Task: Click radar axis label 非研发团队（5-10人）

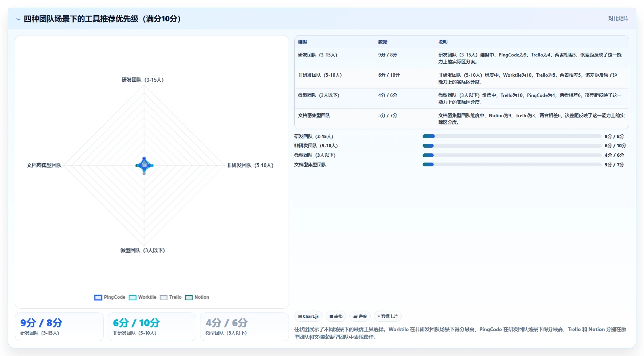Action: tap(250, 165)
